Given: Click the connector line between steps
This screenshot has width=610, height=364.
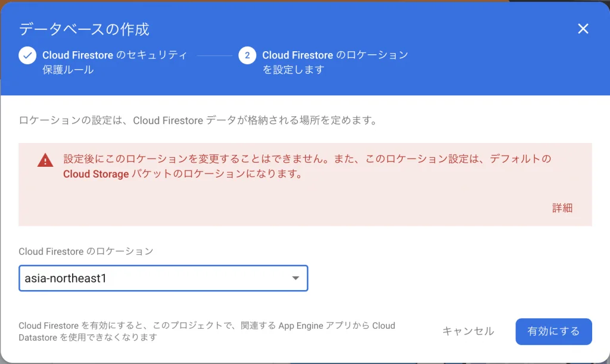Looking at the screenshot, I should click(214, 55).
